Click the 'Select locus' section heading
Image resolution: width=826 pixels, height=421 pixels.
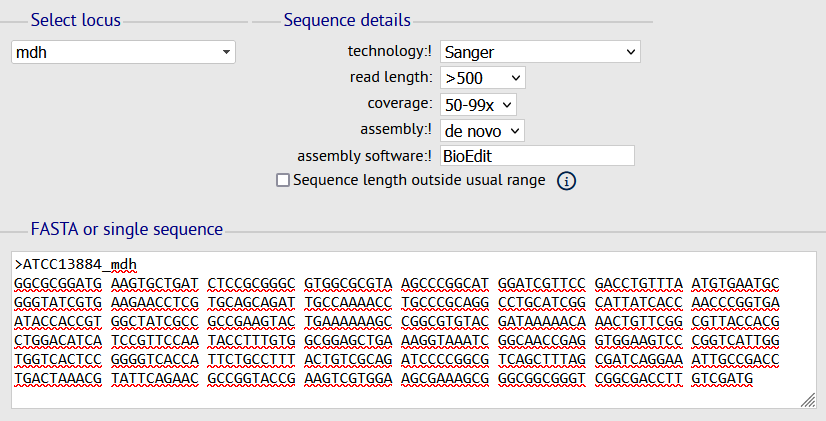point(76,20)
